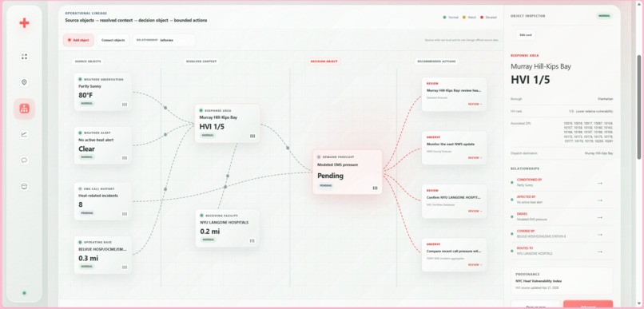Click the page vertical scrollbar

click(638, 107)
